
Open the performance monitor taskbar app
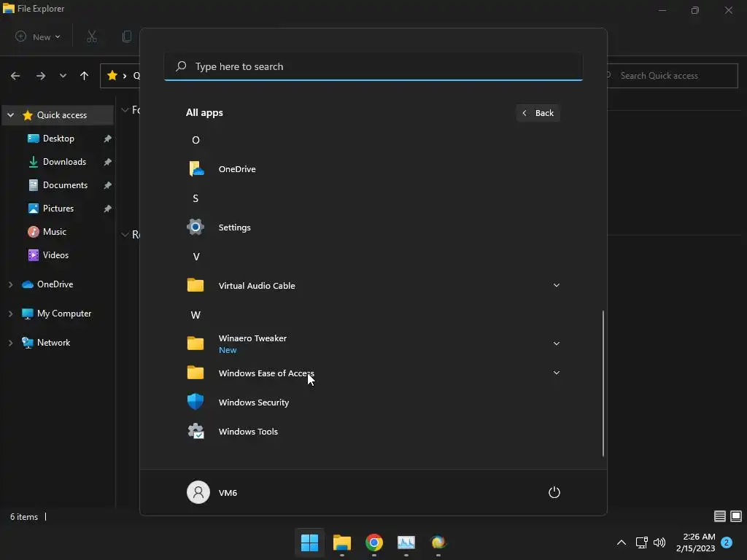click(x=406, y=542)
